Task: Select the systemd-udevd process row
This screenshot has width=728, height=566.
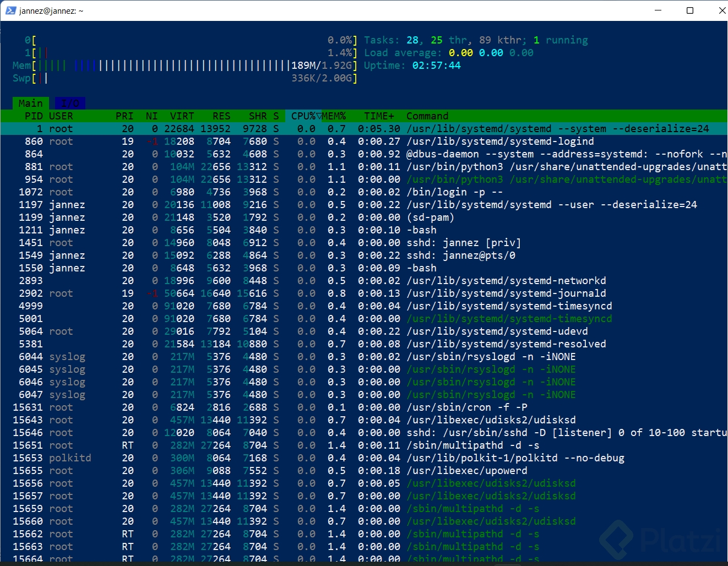Action: [x=364, y=331]
